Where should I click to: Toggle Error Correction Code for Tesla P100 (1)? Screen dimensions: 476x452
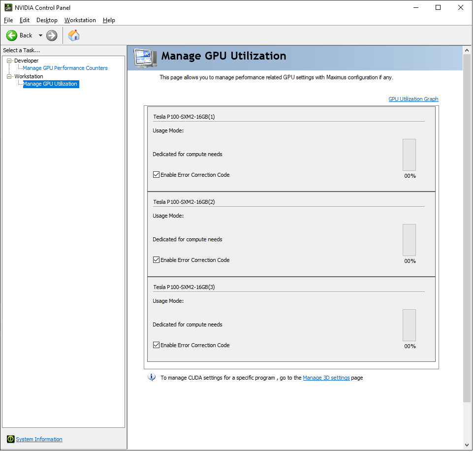(157, 176)
